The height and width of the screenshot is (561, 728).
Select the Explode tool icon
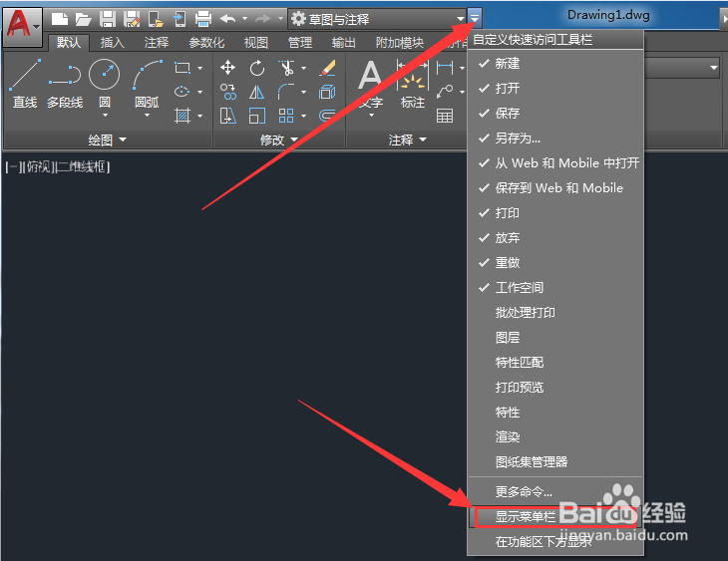(x=327, y=92)
